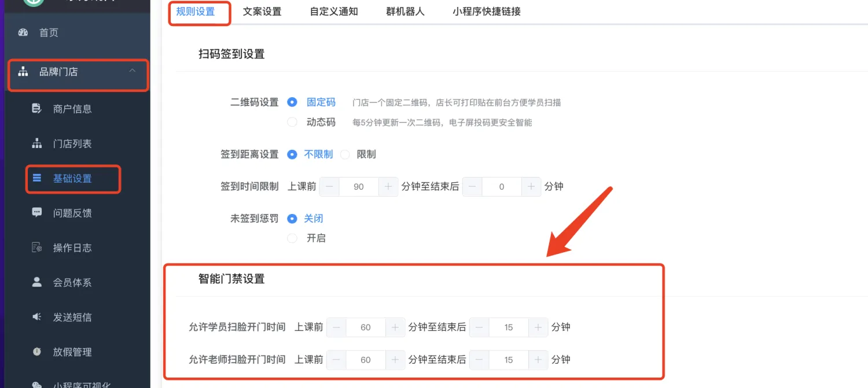
Task: Click the 门店列表 sidebar icon
Action: [37, 143]
